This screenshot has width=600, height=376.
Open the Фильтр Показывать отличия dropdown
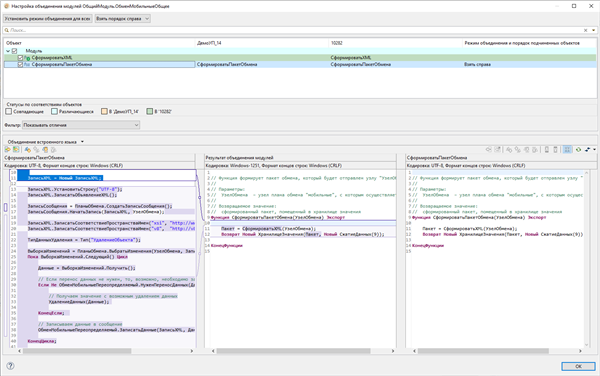pyautogui.click(x=81, y=125)
